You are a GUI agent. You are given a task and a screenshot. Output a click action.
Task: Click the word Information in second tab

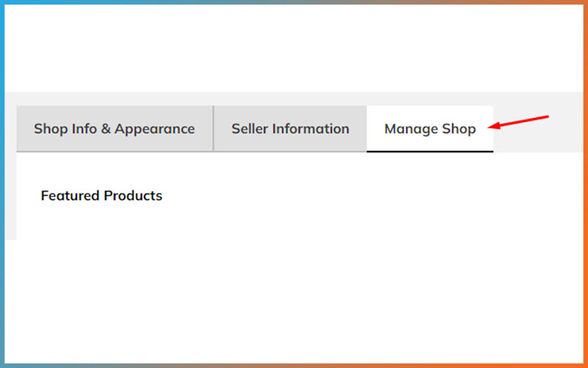click(x=311, y=129)
